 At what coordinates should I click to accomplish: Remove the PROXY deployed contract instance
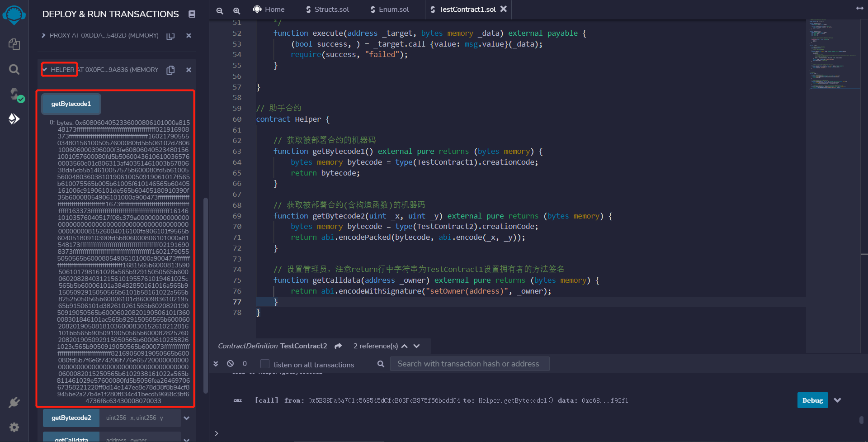pos(189,35)
